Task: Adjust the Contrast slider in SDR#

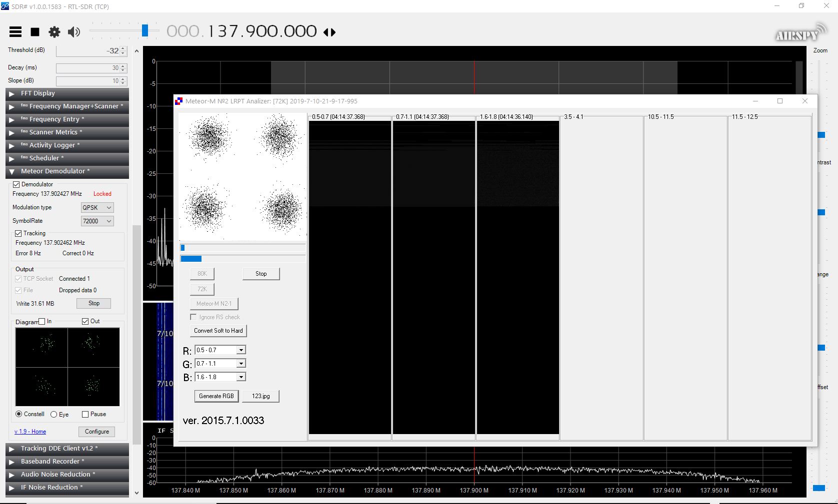Action: 821,212
